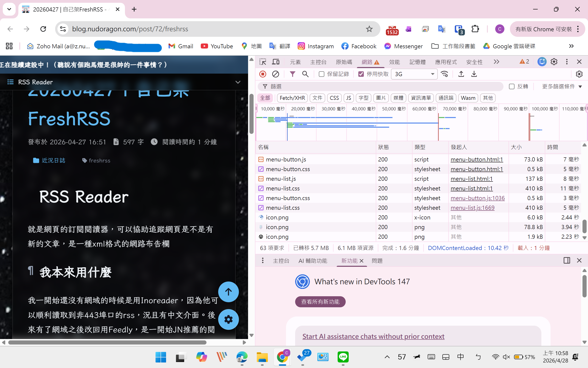Viewport: 588px width, 368px height.
Task: Open network search magnifier
Action: (305, 74)
